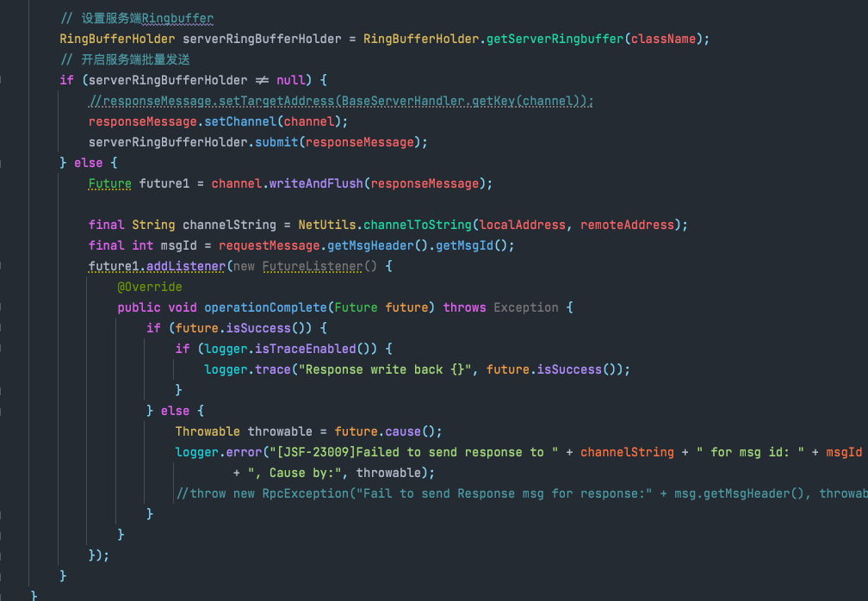Place cursor on the className argument
This screenshot has height=601, width=868.
coord(663,39)
